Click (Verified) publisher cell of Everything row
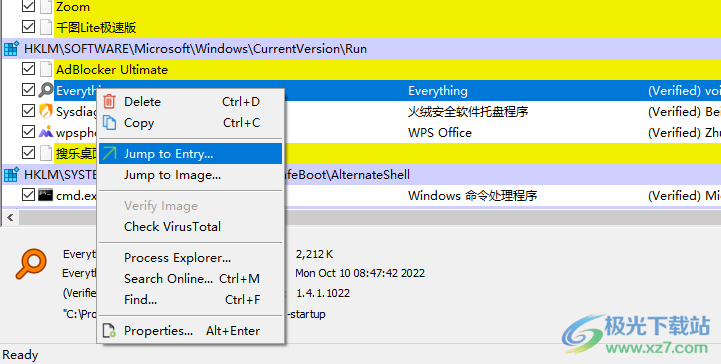This screenshot has width=721, height=364. pos(684,91)
